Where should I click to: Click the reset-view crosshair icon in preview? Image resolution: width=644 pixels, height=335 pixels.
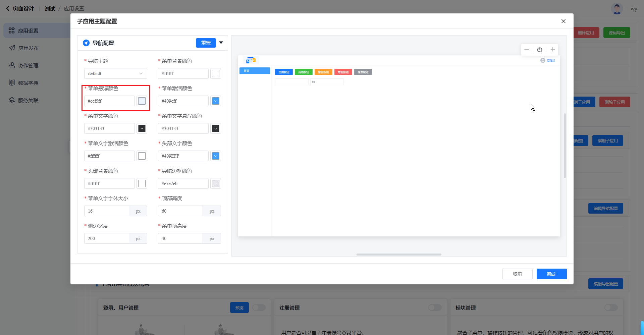540,50
